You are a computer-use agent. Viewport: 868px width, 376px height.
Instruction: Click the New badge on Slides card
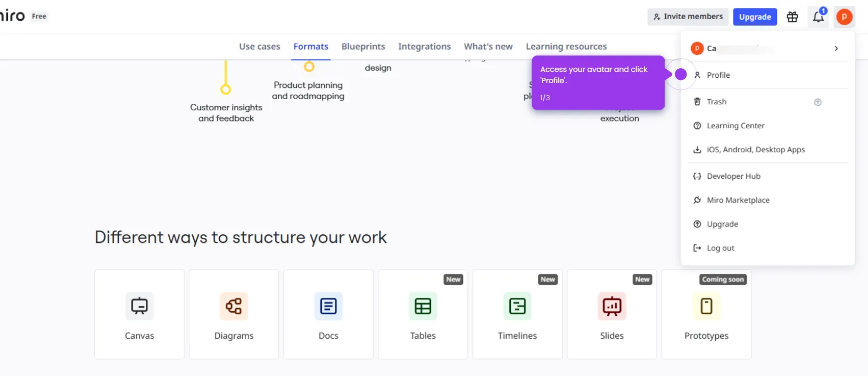(x=642, y=280)
